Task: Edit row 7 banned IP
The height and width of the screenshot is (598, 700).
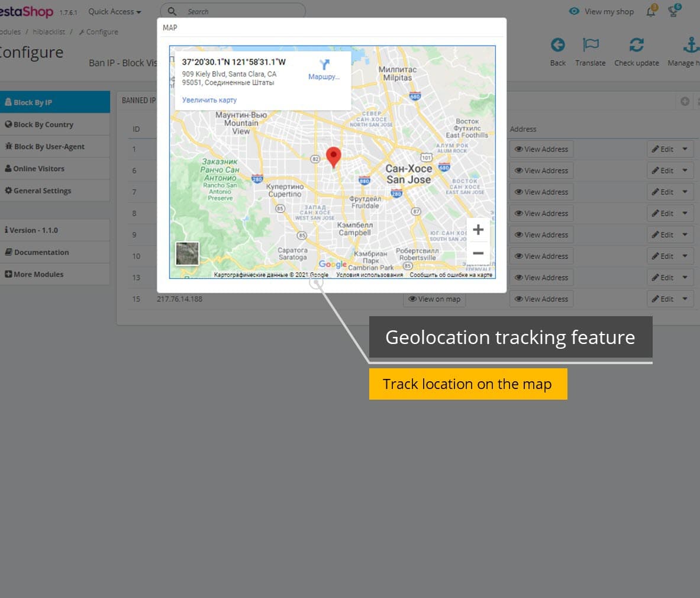Action: coord(663,192)
